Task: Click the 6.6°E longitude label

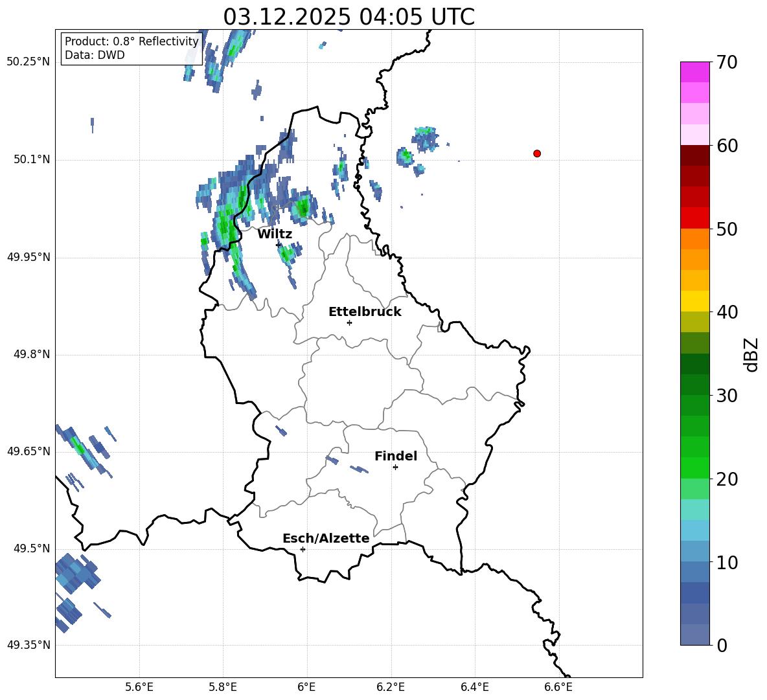Action: tap(558, 687)
